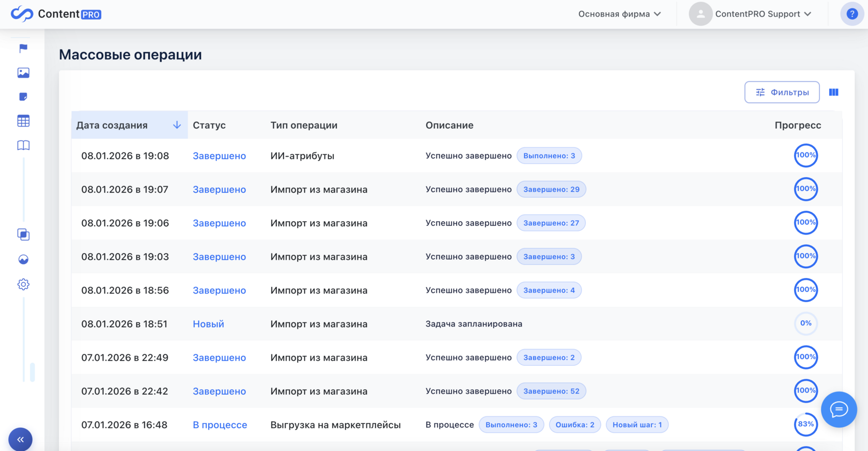Click the 83% progress circle
868x451 pixels.
click(x=805, y=425)
